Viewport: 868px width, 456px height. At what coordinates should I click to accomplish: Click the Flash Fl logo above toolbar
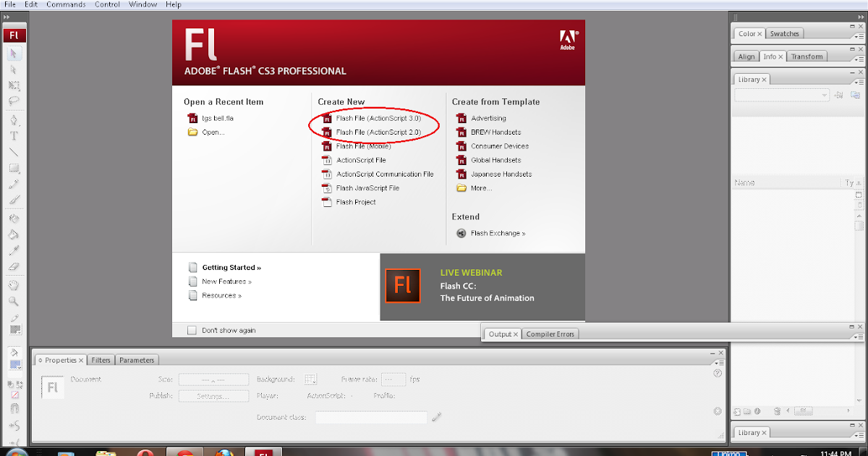[x=14, y=35]
